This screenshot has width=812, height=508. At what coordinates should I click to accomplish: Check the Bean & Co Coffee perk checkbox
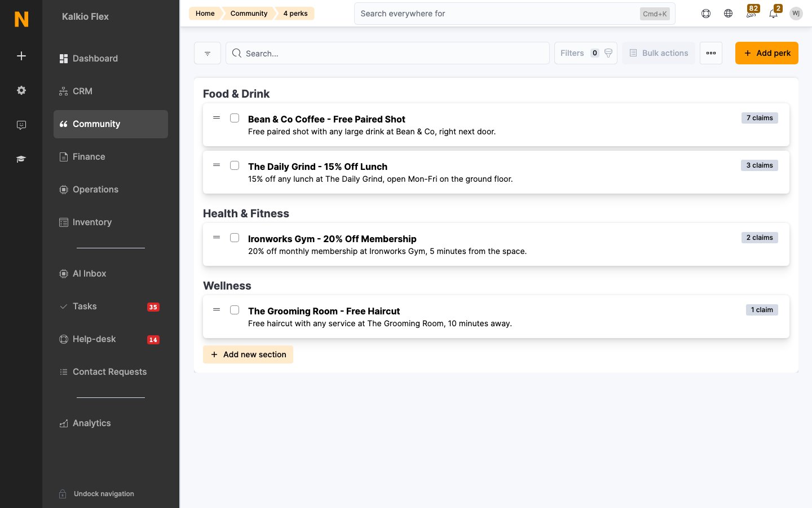click(x=235, y=118)
